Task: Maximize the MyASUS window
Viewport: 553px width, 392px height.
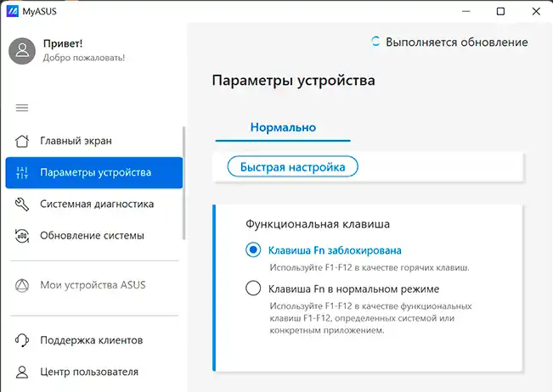Action: point(500,11)
